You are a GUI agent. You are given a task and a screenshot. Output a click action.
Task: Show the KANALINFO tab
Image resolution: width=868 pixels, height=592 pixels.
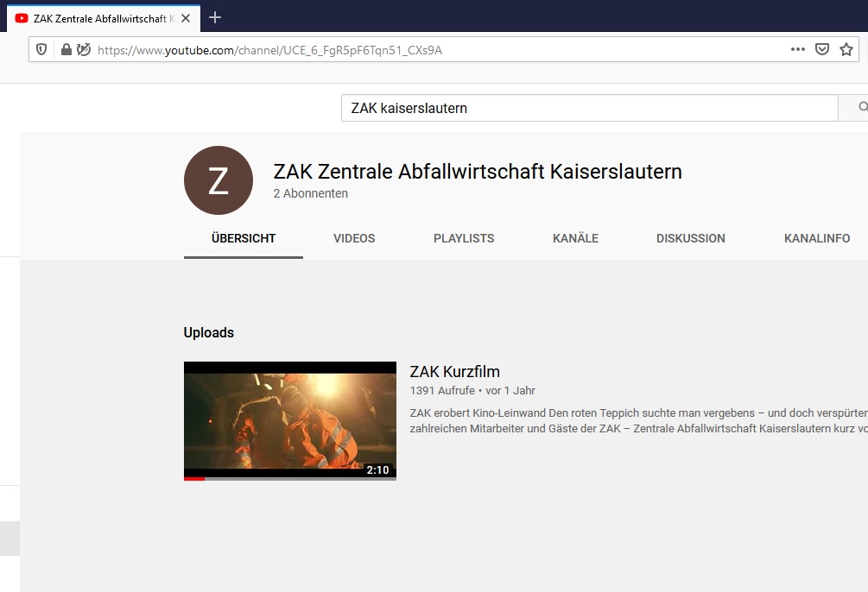(x=817, y=238)
